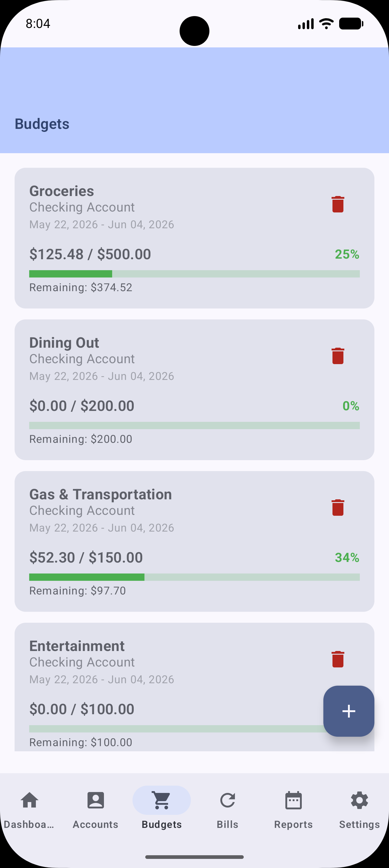Tap the Gas & Transportation progress bar

tap(194, 577)
